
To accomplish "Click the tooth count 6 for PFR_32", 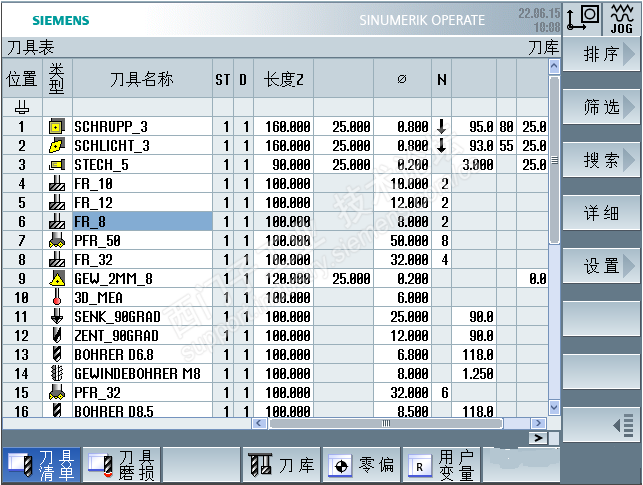I will pyautogui.click(x=445, y=392).
